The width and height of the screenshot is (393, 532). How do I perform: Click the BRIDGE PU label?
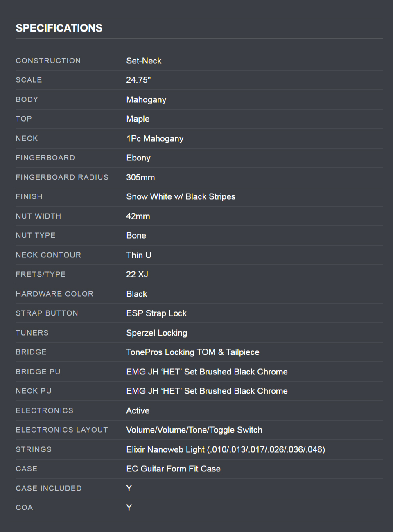(38, 372)
